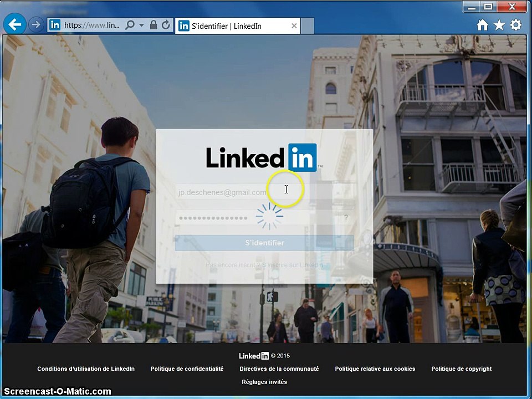
Task: Expand the address bar dropdown arrow
Action: [141, 25]
